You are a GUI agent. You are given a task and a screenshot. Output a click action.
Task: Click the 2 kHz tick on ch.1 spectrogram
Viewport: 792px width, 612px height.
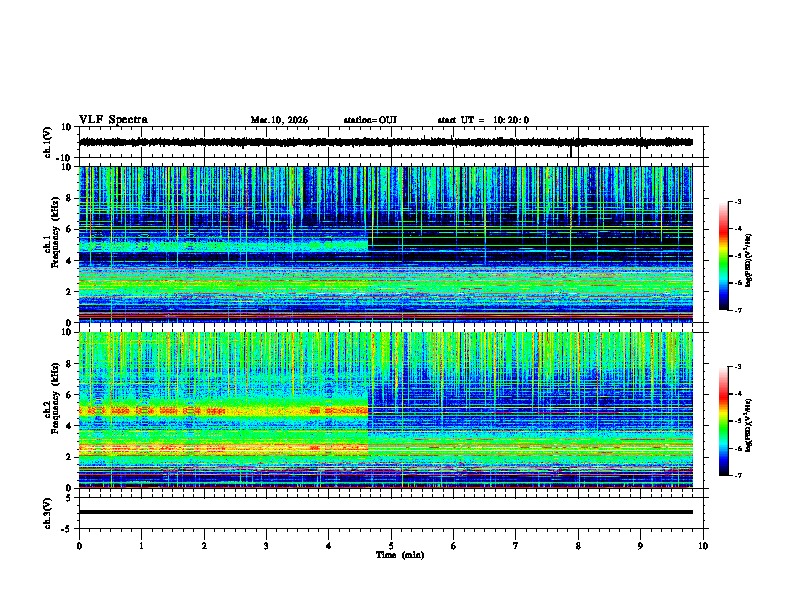point(69,292)
